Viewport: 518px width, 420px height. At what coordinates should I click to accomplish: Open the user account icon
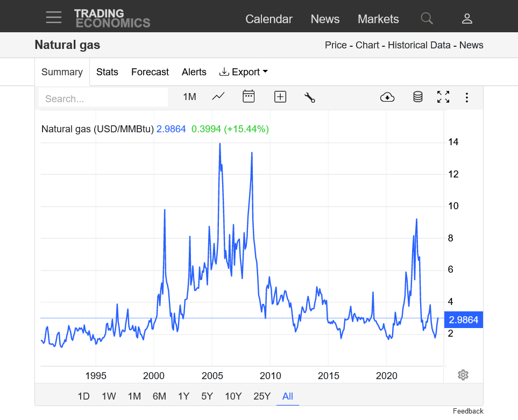click(x=467, y=19)
